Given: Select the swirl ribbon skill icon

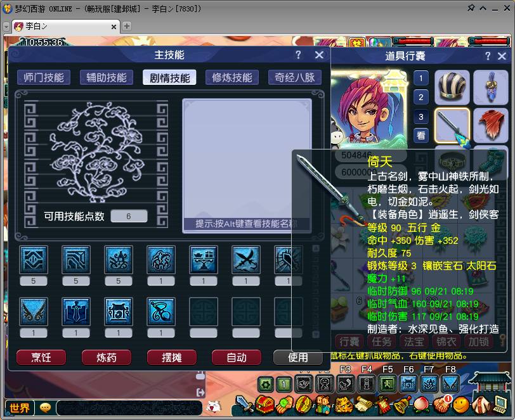Looking at the screenshot, I should tap(161, 312).
